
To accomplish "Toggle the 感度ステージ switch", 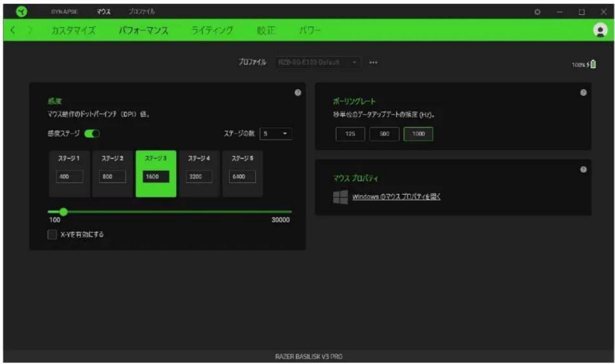I will 92,133.
